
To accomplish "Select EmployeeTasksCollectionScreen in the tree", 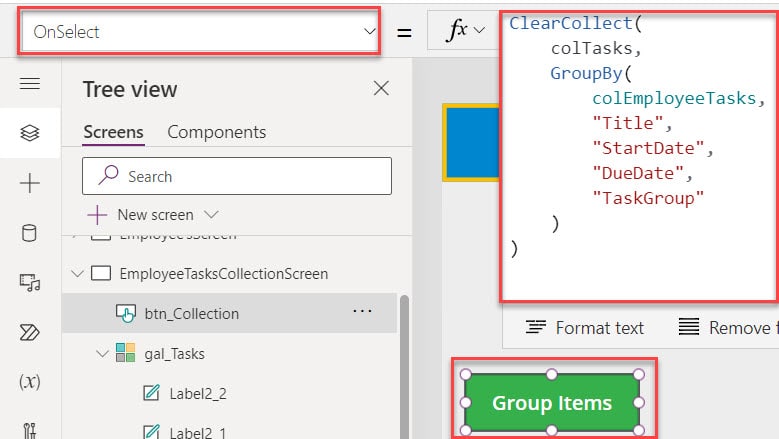I will click(224, 274).
